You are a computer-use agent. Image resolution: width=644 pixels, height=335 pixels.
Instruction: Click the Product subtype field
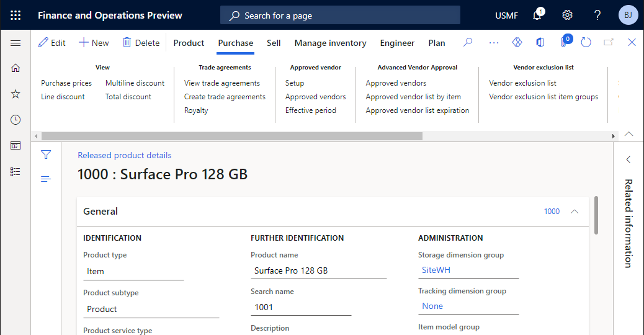click(x=151, y=310)
